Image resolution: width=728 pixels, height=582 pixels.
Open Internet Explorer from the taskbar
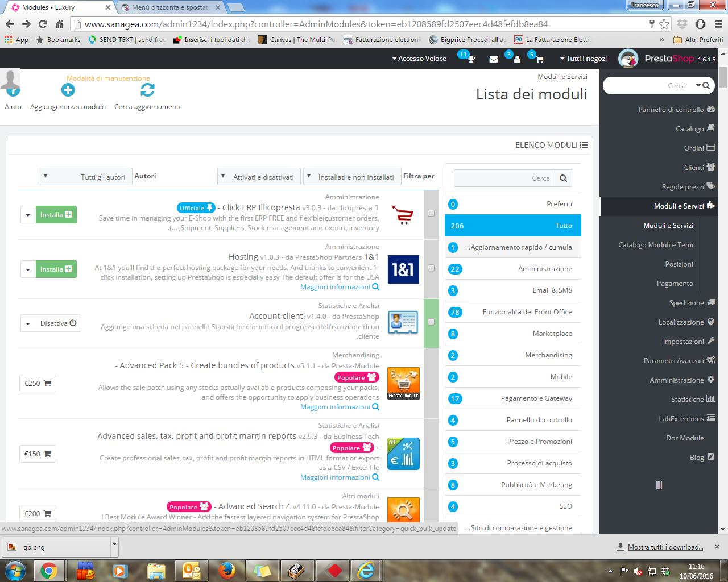pyautogui.click(x=366, y=570)
